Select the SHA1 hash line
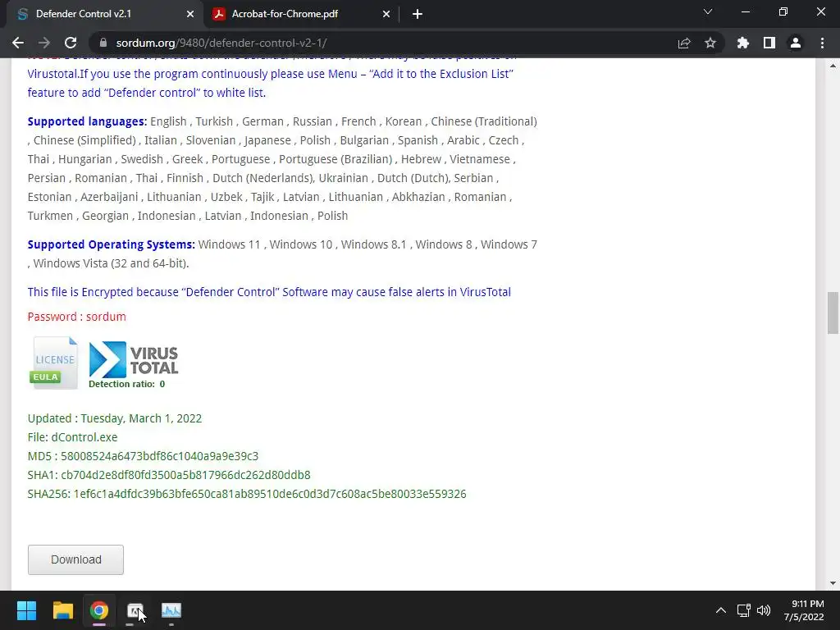 click(169, 475)
